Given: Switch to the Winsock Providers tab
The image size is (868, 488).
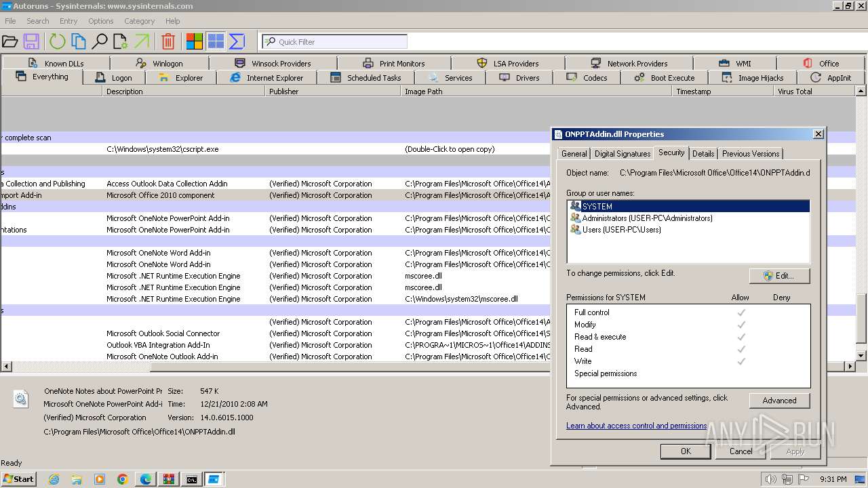Looking at the screenshot, I should [x=273, y=64].
